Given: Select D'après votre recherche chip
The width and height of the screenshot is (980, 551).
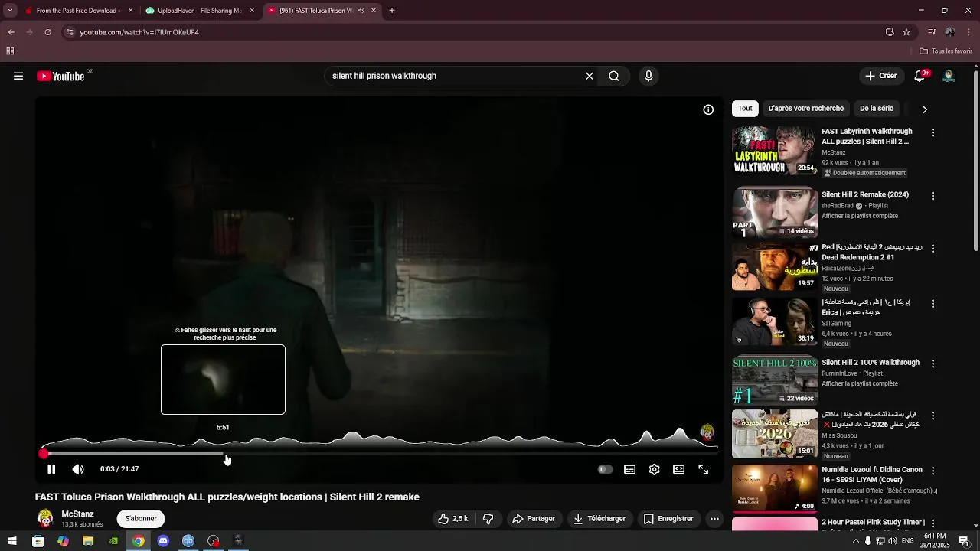Looking at the screenshot, I should pyautogui.click(x=805, y=109).
